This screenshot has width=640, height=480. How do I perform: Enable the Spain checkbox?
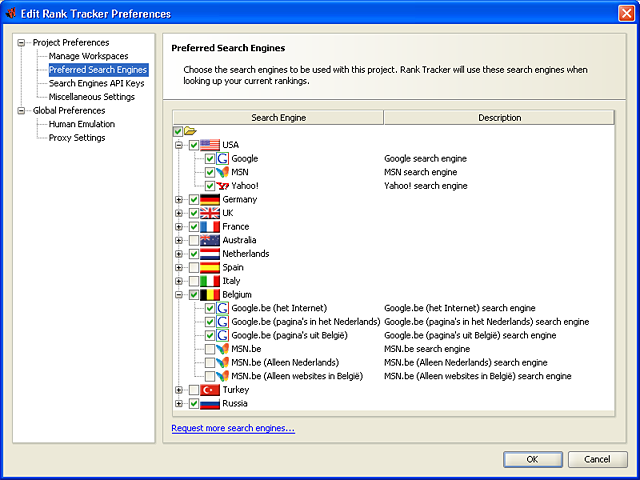pos(194,268)
